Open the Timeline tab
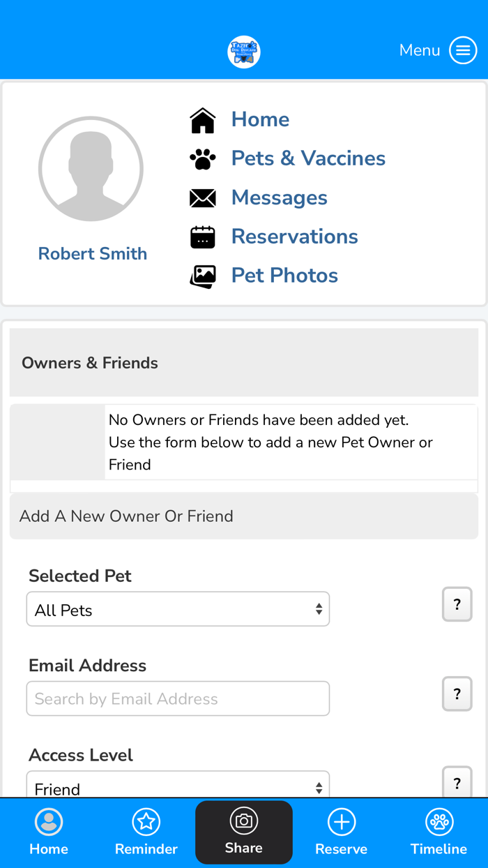 [439, 832]
